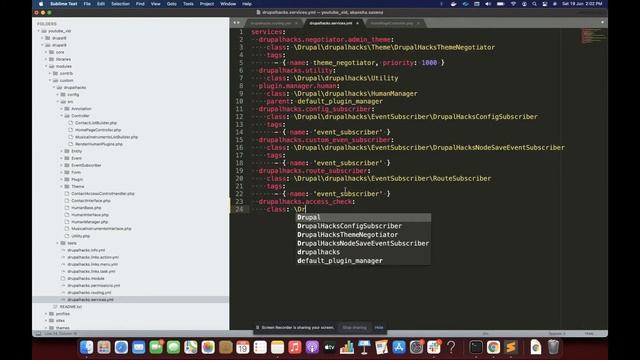Open Numbers from the dock
The height and width of the screenshot is (360, 640).
click(347, 347)
